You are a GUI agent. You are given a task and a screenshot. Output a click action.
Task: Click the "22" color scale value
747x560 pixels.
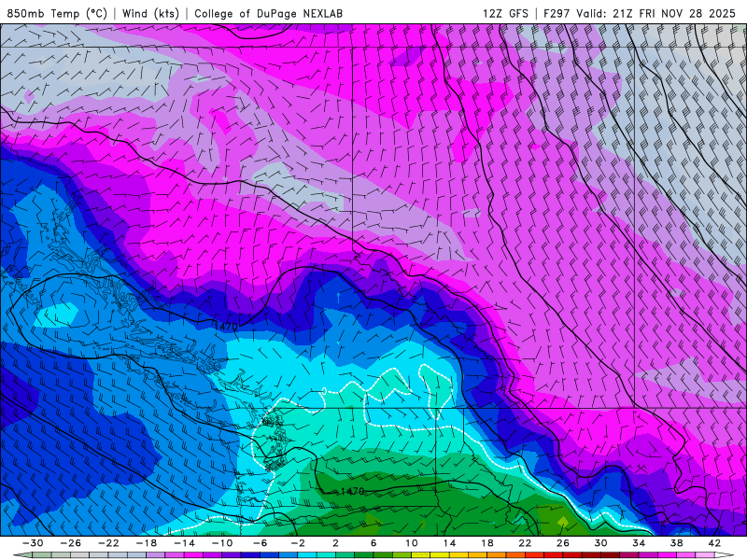coord(525,543)
